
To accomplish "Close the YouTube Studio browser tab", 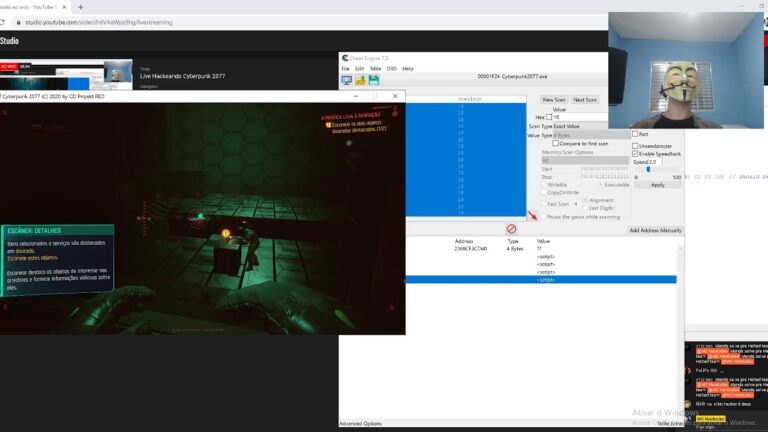I will 64,7.
